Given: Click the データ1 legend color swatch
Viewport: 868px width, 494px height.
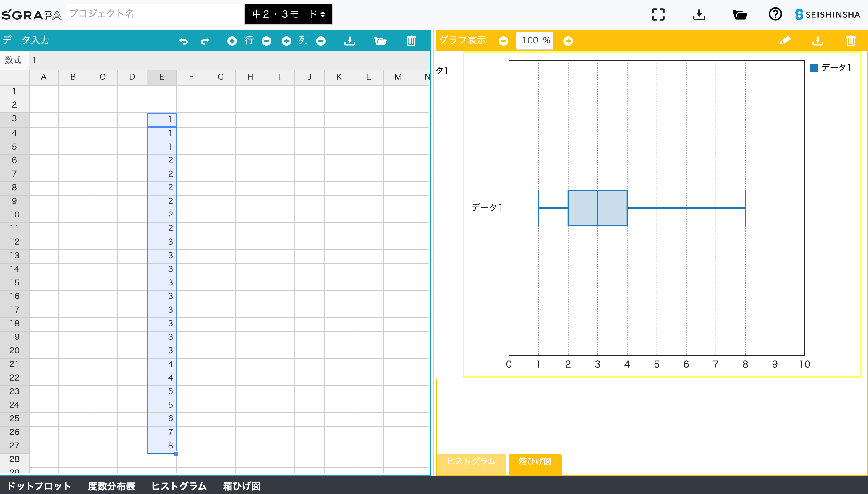Looking at the screenshot, I should point(814,68).
